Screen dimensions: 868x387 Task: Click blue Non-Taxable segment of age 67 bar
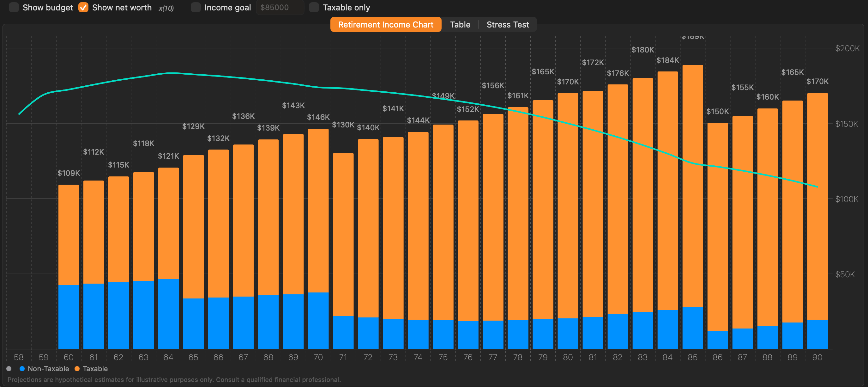(x=243, y=323)
